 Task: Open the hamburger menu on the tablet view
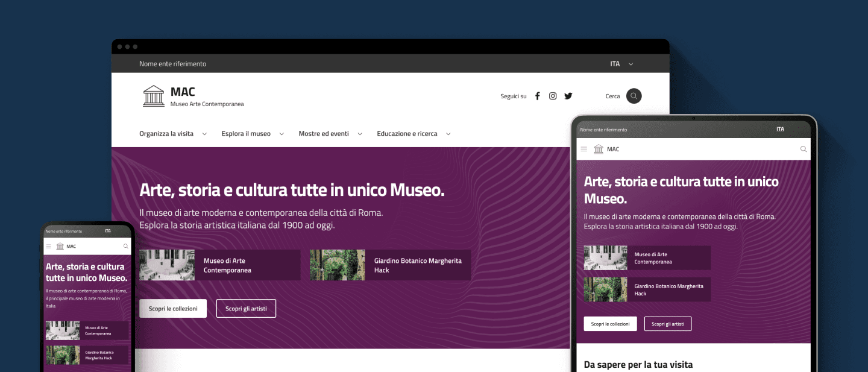(583, 149)
